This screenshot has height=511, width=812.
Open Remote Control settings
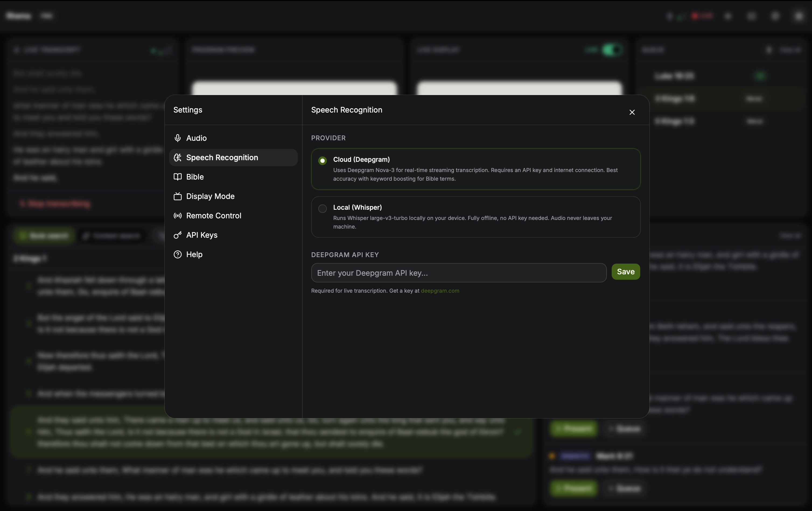[233, 216]
